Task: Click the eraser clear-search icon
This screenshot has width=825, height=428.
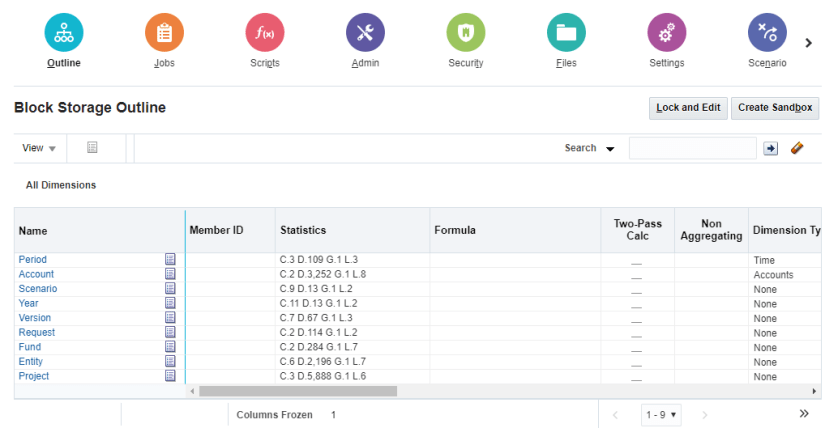Action: (x=797, y=148)
